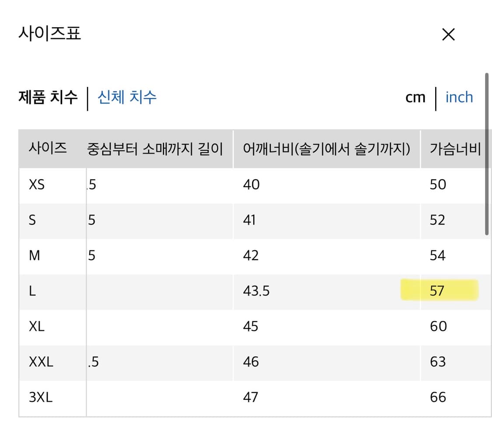Click the 사이즈 column header
The height and width of the screenshot is (448, 492).
(x=47, y=149)
